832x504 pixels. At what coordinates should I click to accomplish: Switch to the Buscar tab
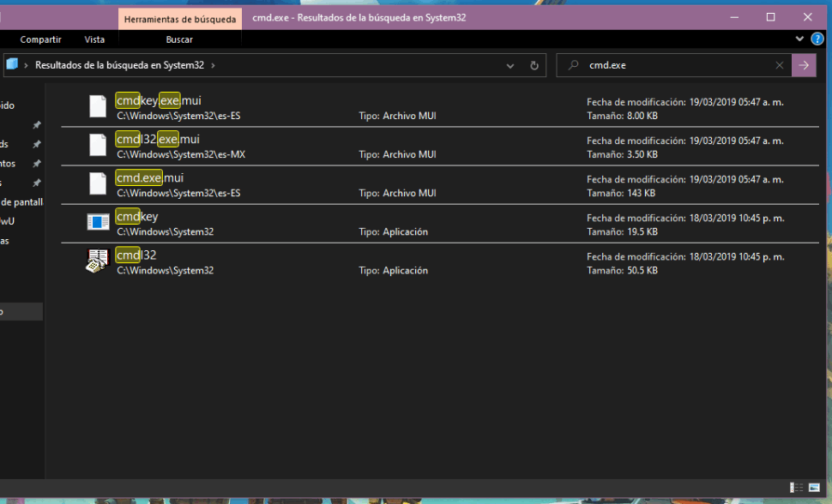pos(179,39)
